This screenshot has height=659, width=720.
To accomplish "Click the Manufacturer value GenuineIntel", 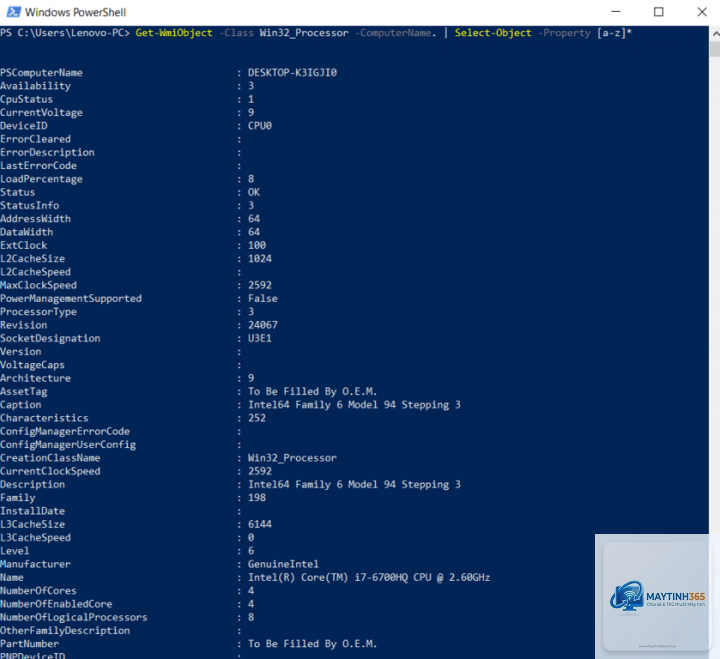I will [x=283, y=564].
